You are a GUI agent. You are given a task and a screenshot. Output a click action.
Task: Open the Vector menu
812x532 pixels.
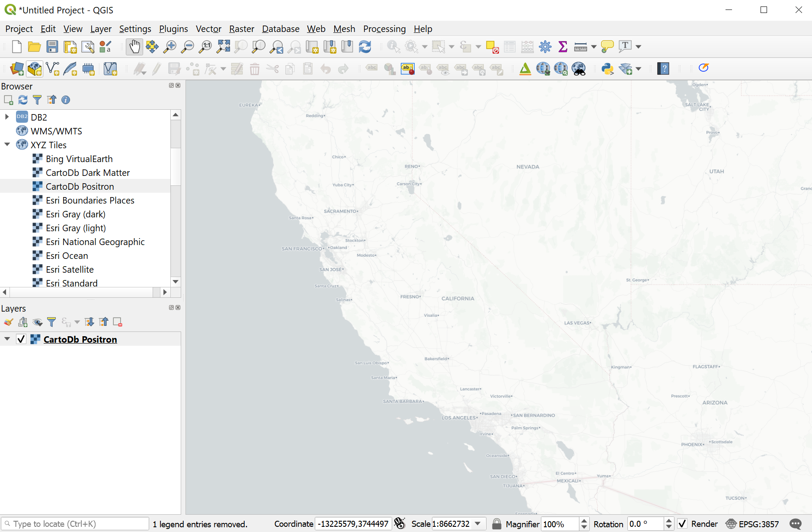(208, 29)
